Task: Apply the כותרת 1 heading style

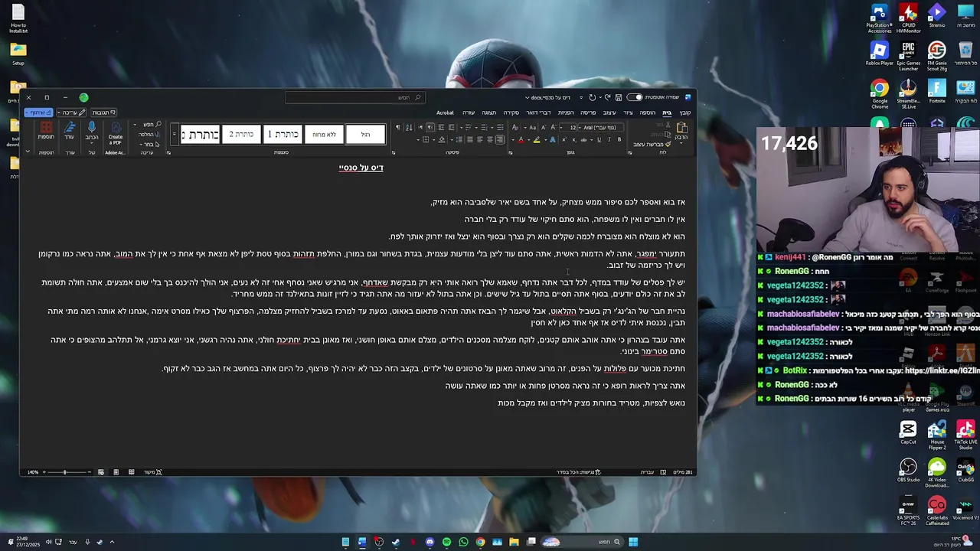Action: (283, 135)
